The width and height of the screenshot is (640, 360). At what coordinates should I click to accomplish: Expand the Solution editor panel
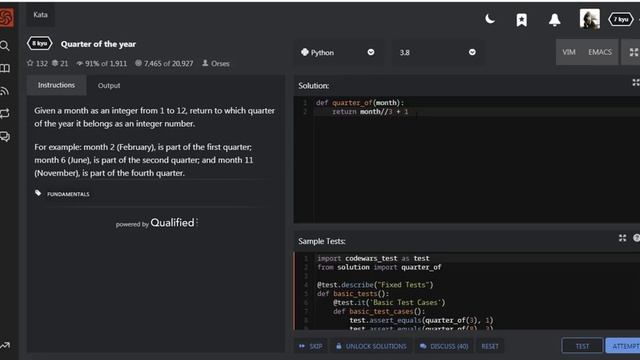(x=636, y=83)
